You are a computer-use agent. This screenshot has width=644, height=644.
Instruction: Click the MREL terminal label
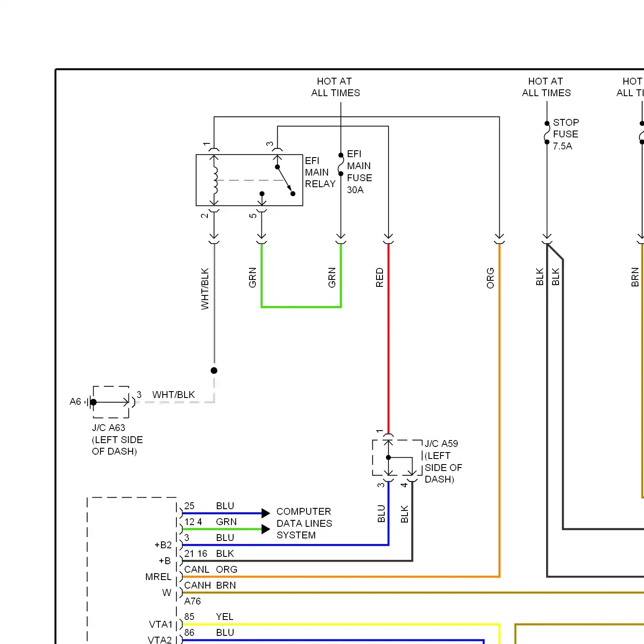pos(158,577)
